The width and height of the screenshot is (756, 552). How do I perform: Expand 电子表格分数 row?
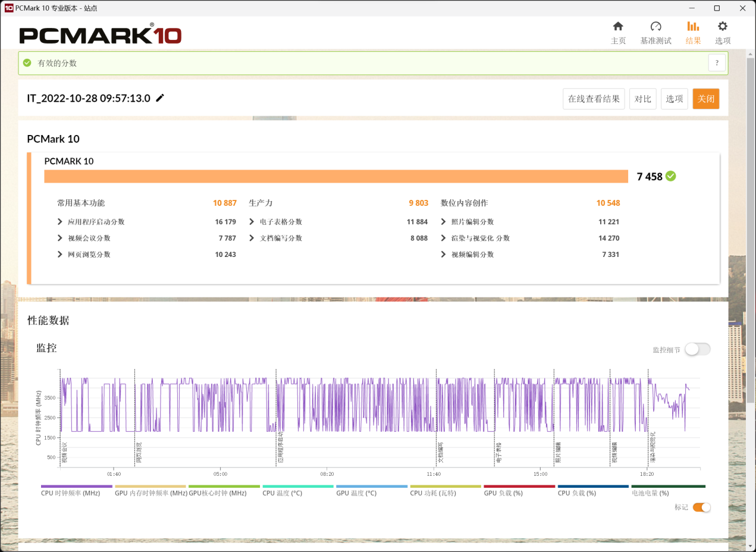tap(252, 222)
